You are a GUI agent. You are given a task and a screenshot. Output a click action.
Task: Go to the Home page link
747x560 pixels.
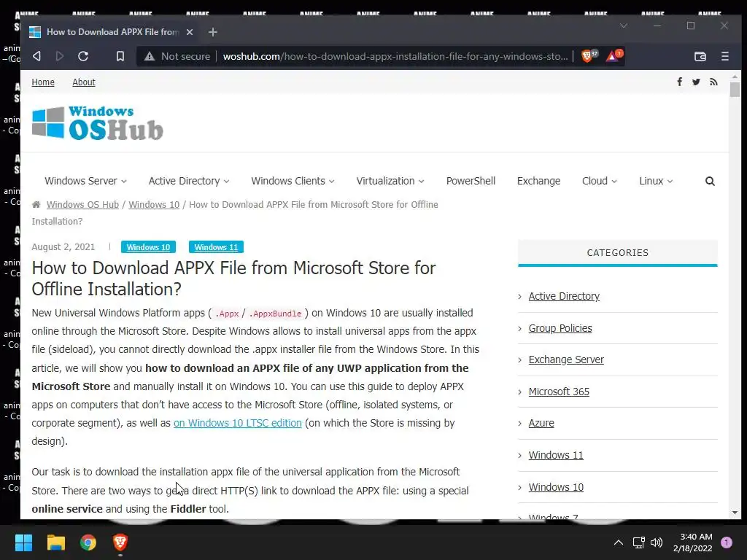(x=43, y=82)
